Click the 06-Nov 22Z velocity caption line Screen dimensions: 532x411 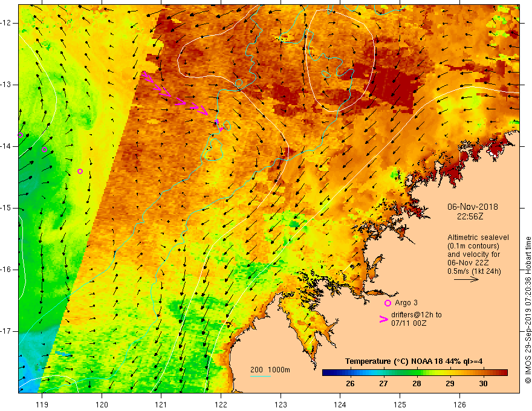468,263
